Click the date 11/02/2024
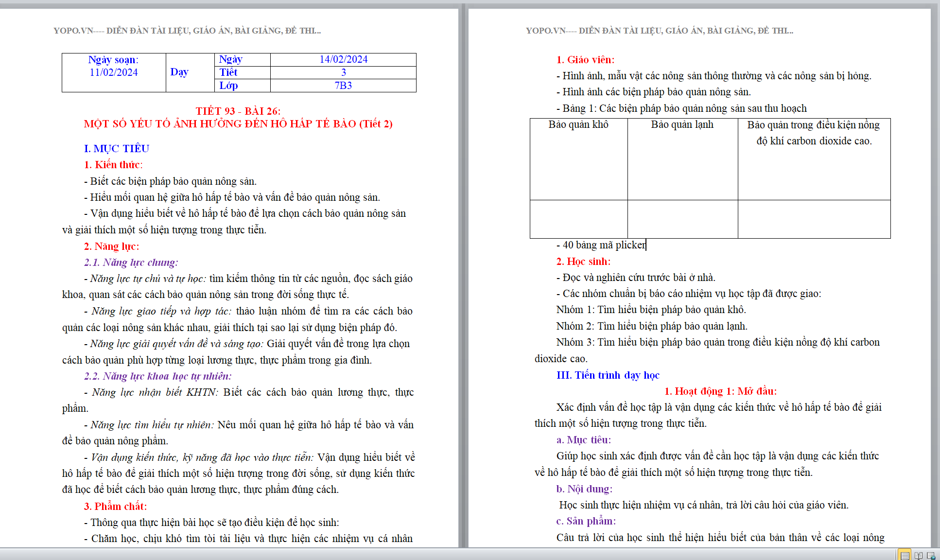Viewport: 940px width, 560px height. tap(113, 72)
